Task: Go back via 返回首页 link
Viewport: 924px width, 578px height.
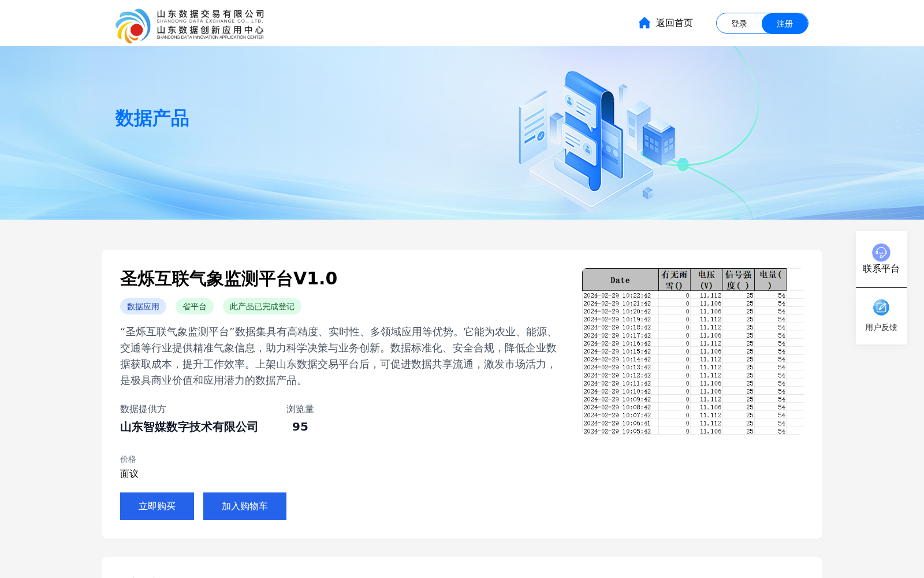Action: pyautogui.click(x=674, y=23)
